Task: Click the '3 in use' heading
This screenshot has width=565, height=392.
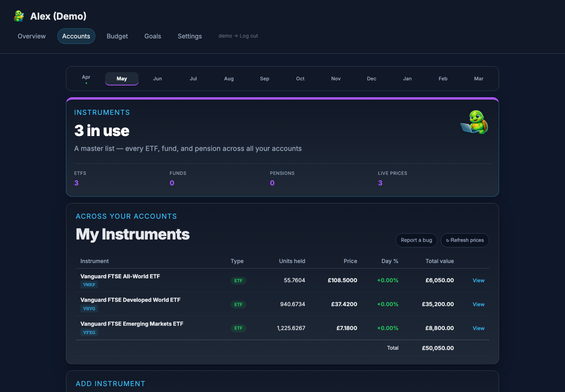Action: (102, 131)
